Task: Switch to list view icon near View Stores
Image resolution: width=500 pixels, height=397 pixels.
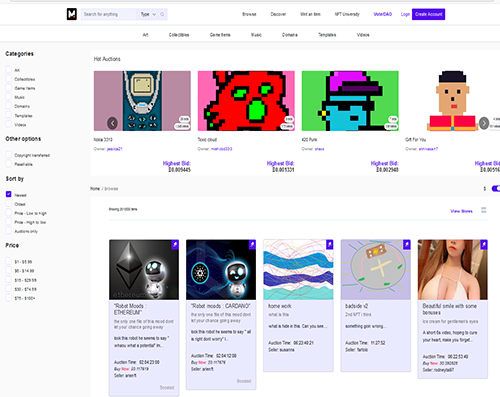Action: (484, 210)
